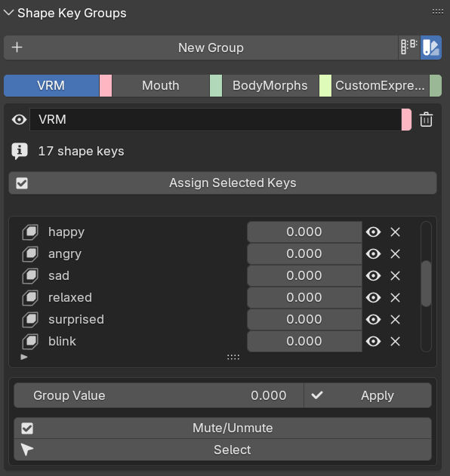Mute the relaxed shape key eye
This screenshot has height=476, width=450.
373,297
